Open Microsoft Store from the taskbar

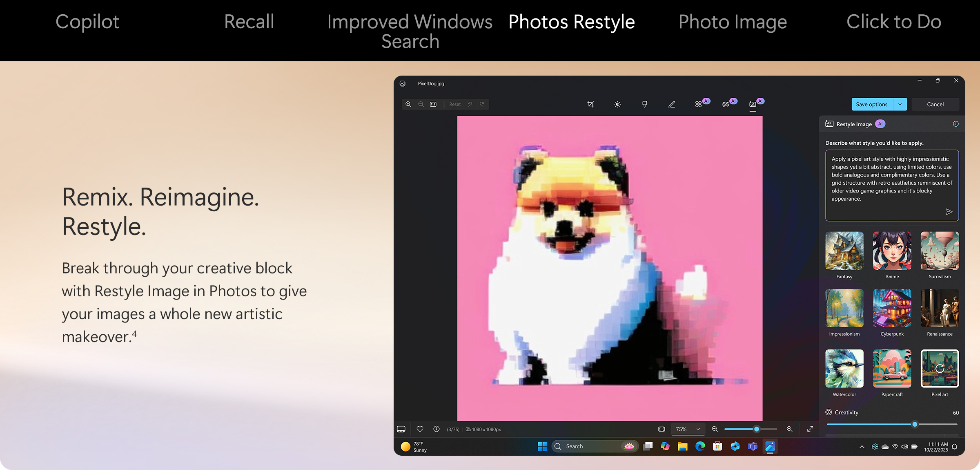pos(717,446)
